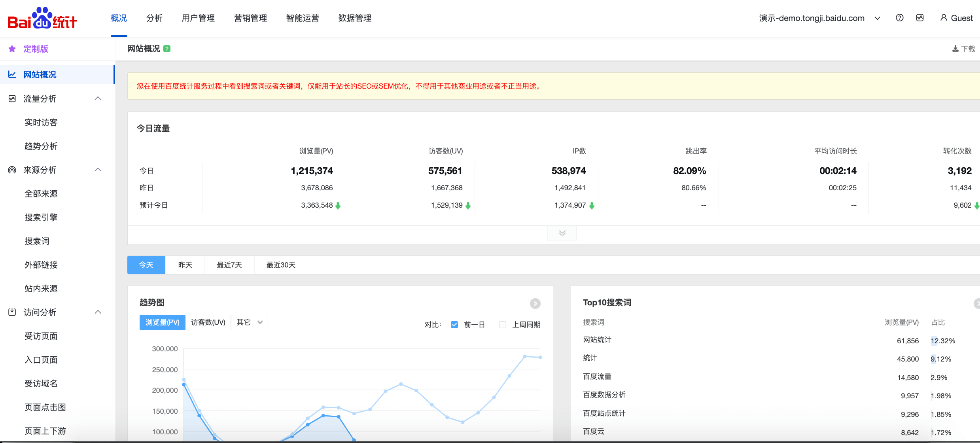Open the 用户管理 top menu

pos(198,18)
